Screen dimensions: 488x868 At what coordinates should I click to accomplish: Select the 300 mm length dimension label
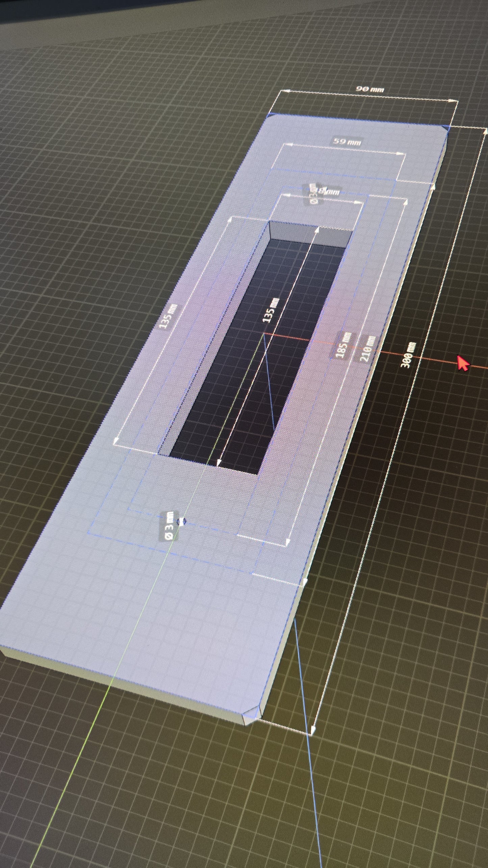click(408, 355)
